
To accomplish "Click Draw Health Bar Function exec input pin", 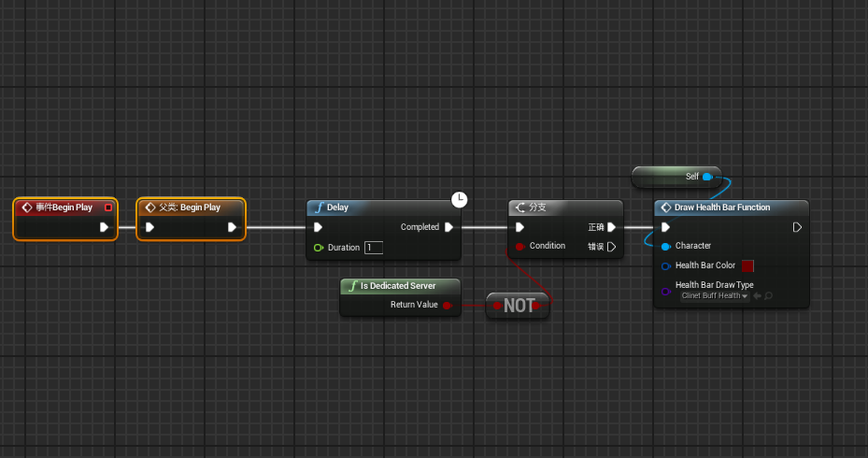I will 666,227.
